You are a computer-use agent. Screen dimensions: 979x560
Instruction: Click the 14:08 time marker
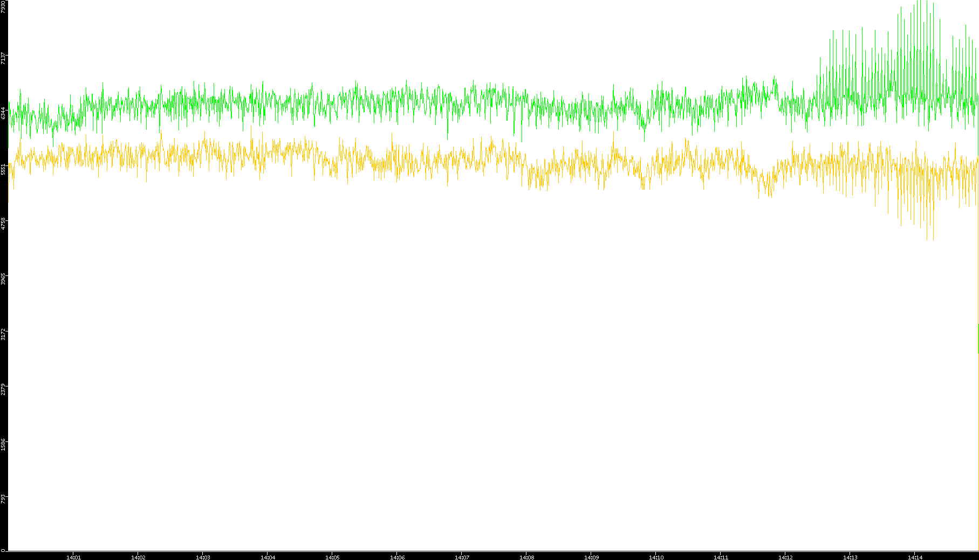pos(526,557)
